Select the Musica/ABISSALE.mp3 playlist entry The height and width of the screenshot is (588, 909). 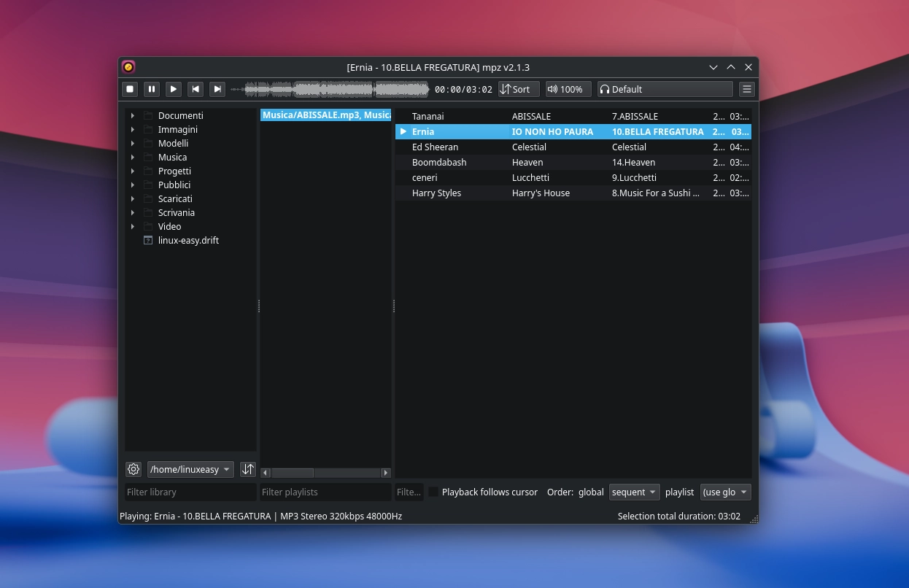pyautogui.click(x=326, y=115)
